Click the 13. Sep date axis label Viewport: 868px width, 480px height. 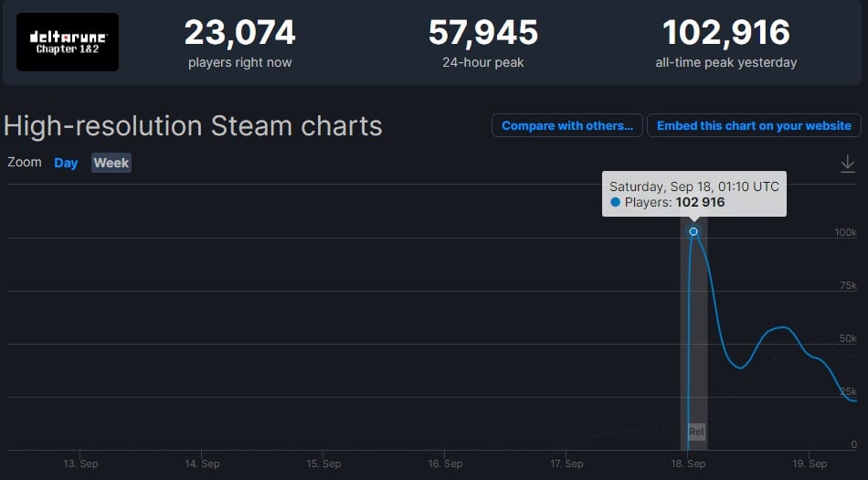point(80,464)
